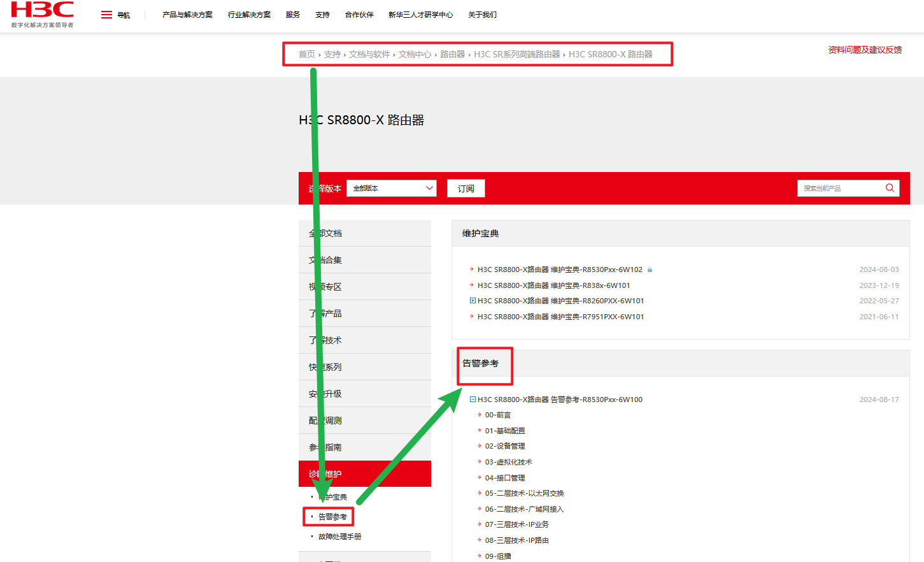Click 支持 in the breadcrumb trail
924x562 pixels.
tap(332, 54)
